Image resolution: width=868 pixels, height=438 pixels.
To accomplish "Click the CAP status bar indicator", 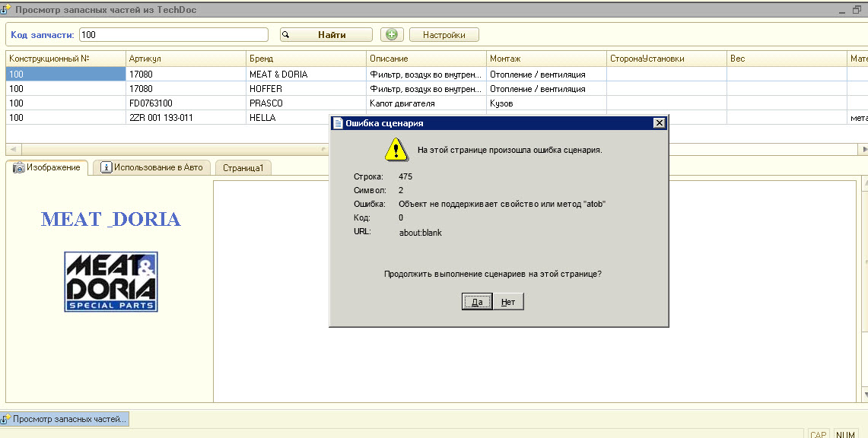I will point(819,435).
